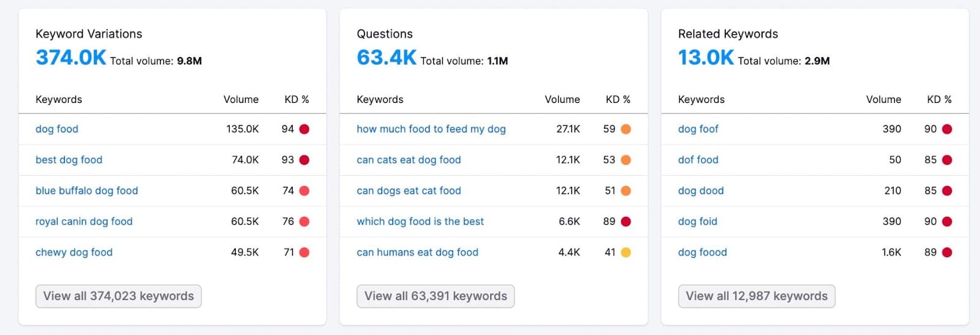The width and height of the screenshot is (980, 335).
Task: Click the 'best dog food' keyword
Action: click(x=69, y=160)
